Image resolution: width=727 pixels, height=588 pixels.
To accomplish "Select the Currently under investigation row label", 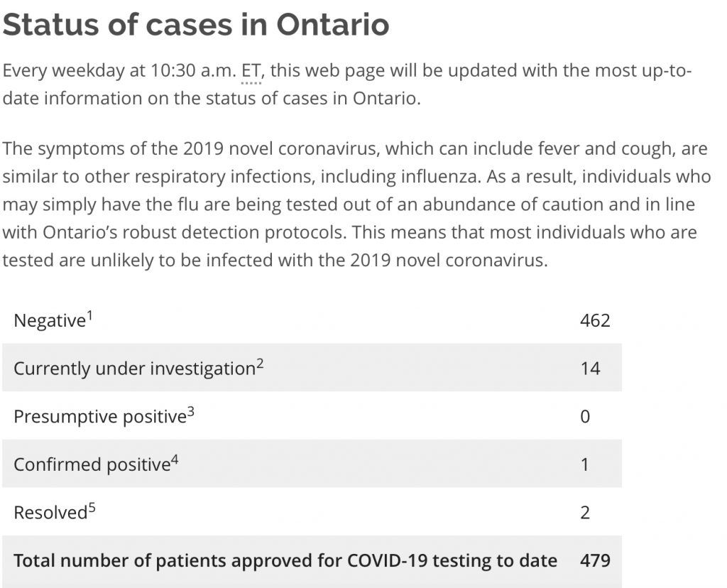I will 134,369.
